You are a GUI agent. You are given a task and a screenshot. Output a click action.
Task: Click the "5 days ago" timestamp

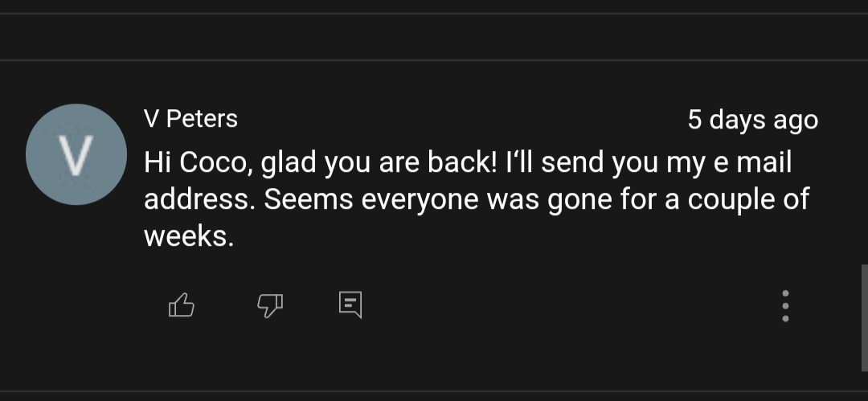click(752, 120)
